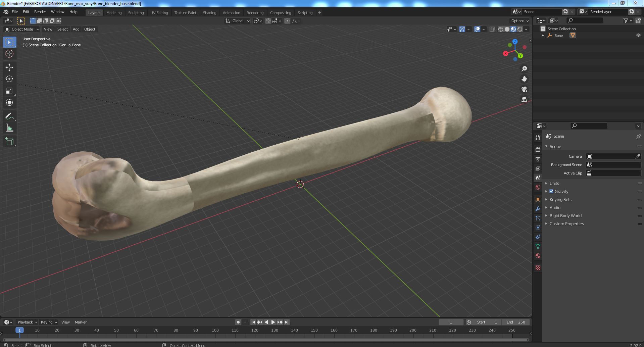This screenshot has height=347, width=644.
Task: Open the Particles properties tab
Action: click(538, 218)
